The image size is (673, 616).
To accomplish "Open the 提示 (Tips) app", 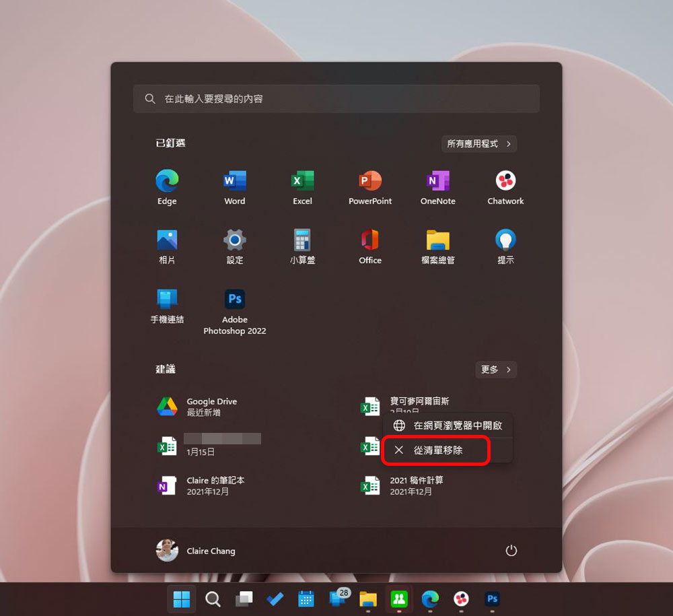I will [x=505, y=246].
